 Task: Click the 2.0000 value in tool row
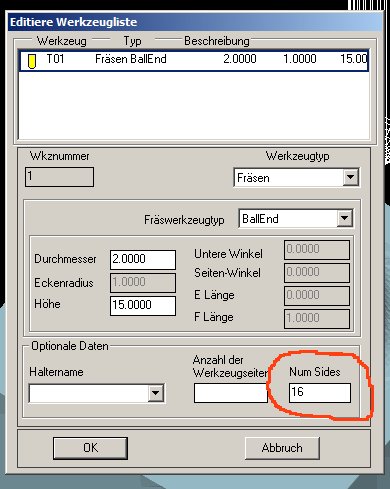(x=240, y=59)
